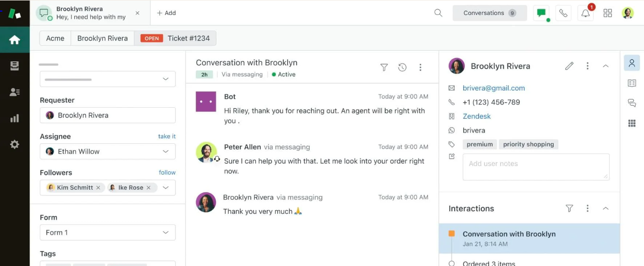Collapse the Interactions section

point(605,209)
